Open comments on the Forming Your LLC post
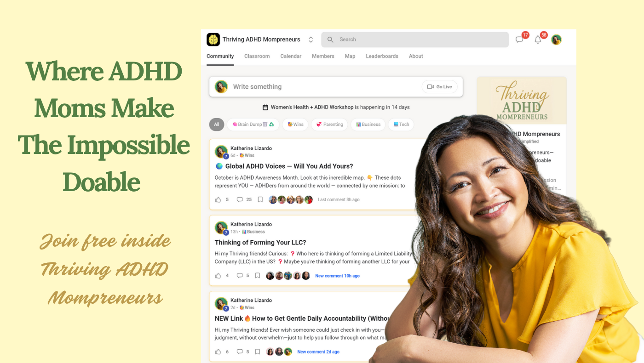 pyautogui.click(x=240, y=276)
